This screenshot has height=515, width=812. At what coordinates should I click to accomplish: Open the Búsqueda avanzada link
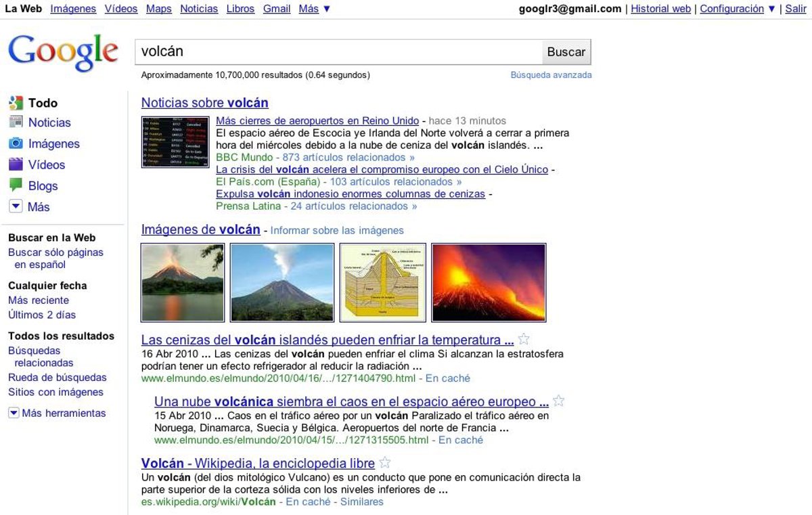tap(551, 75)
